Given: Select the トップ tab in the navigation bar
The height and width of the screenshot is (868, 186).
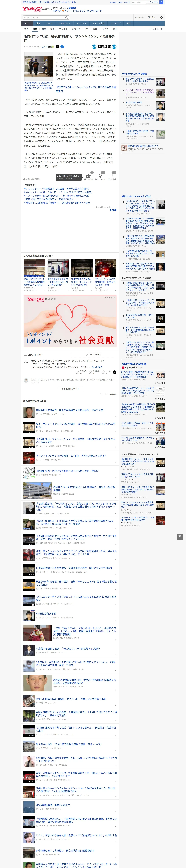Looking at the screenshot, I should (27, 24).
